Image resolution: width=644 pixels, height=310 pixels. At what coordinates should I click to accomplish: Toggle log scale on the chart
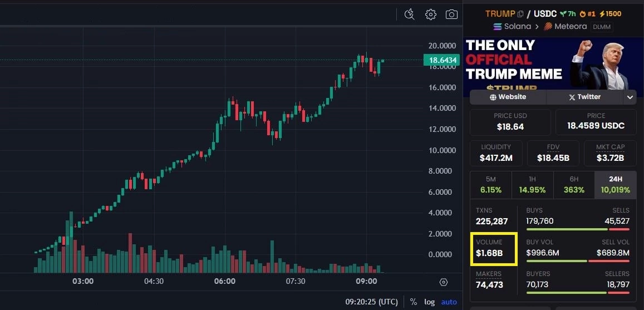[x=429, y=302]
